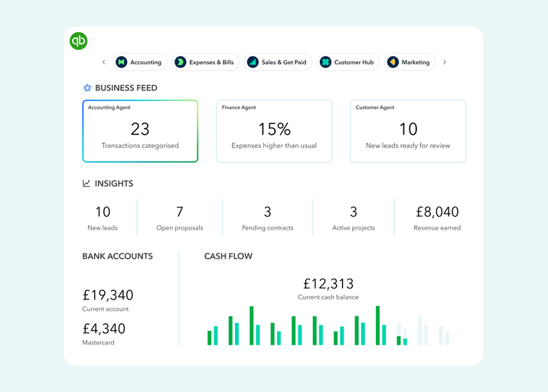Show previous categories with left chevron

[x=103, y=62]
